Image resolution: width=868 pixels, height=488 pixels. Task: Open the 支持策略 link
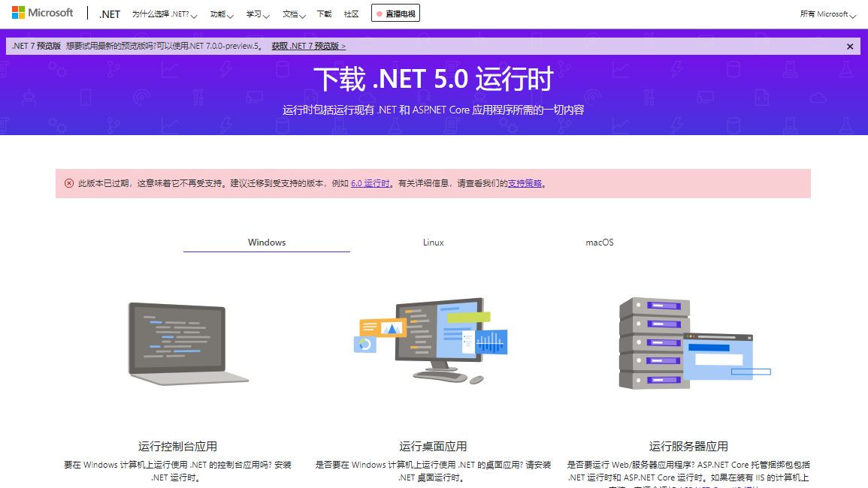[525, 184]
